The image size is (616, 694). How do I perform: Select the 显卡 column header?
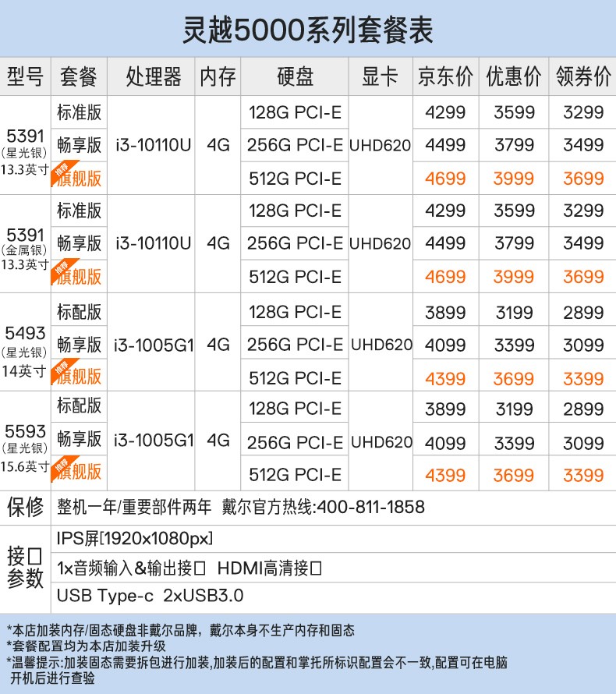pyautogui.click(x=381, y=76)
